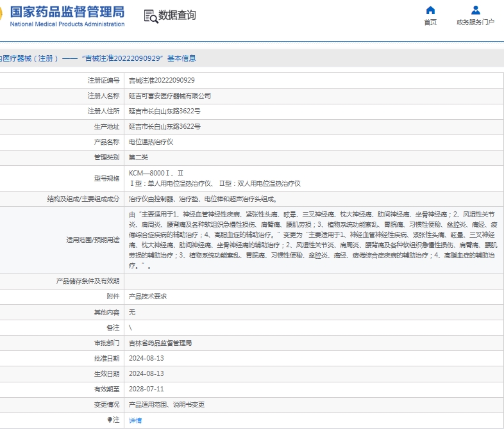Select 产品适用范围、说明书变更 change text
The height and width of the screenshot is (433, 504).
point(167,404)
